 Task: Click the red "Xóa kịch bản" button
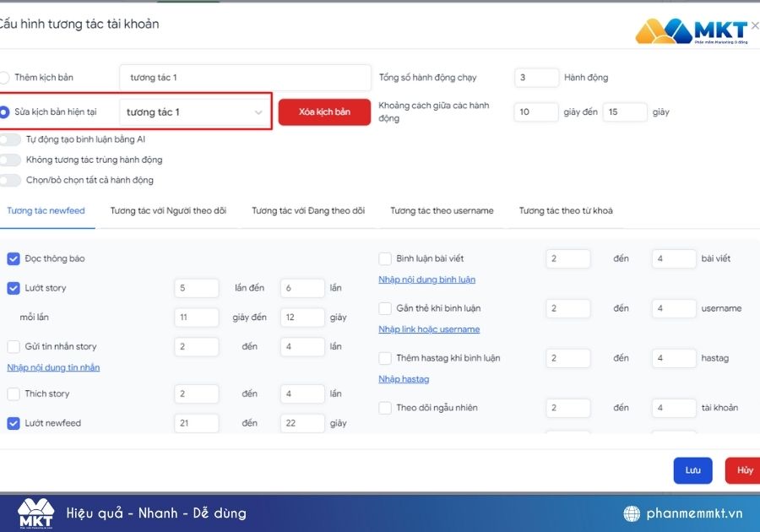324,112
